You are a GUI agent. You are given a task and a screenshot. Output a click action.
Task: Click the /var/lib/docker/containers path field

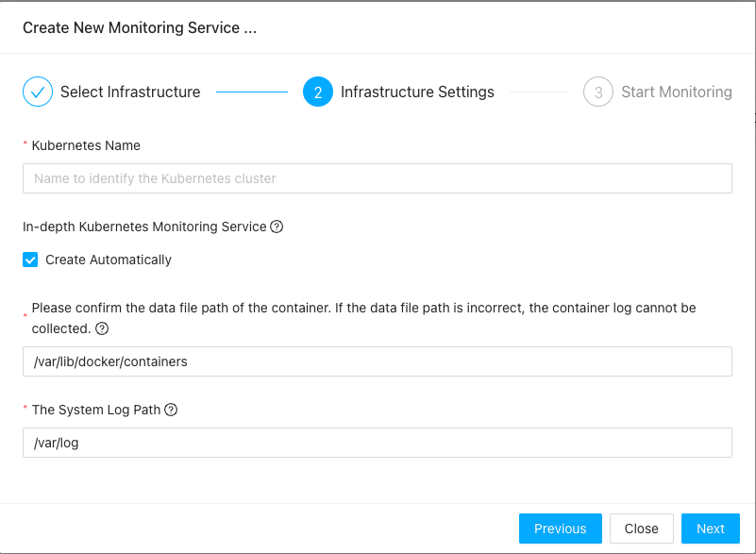378,361
